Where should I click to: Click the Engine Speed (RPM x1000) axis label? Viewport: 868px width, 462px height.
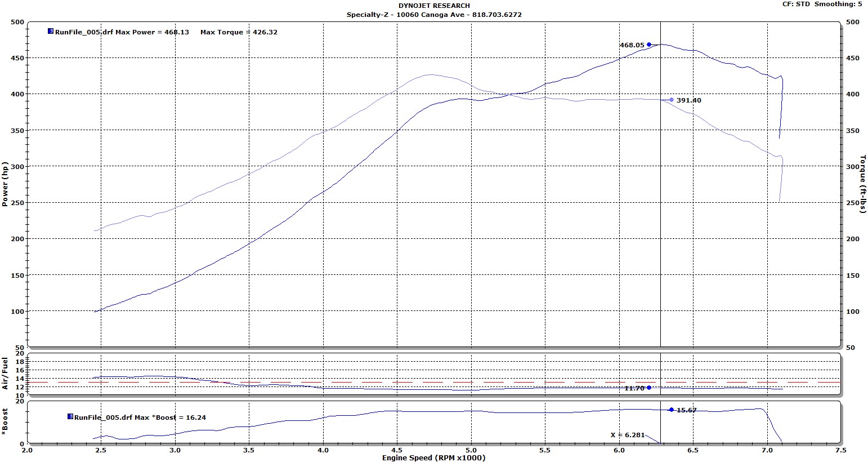pos(433,457)
